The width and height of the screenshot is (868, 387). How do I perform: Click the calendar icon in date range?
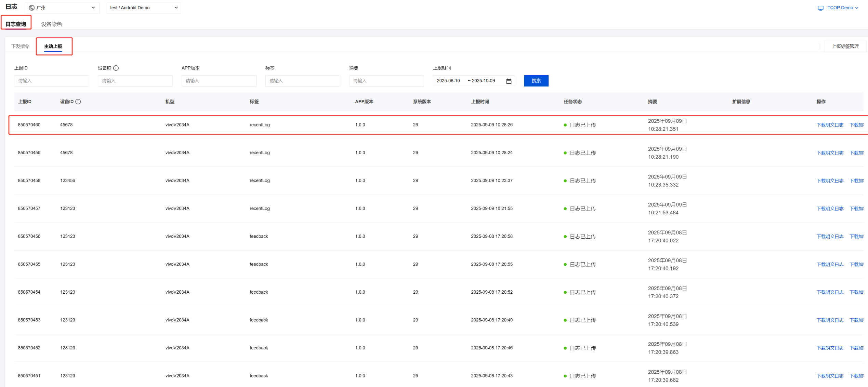click(x=509, y=81)
